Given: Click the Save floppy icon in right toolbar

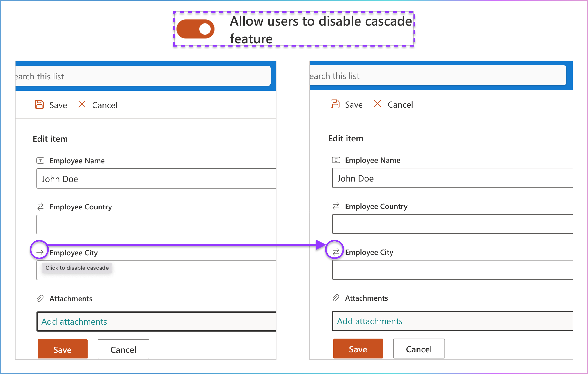Looking at the screenshot, I should point(335,104).
